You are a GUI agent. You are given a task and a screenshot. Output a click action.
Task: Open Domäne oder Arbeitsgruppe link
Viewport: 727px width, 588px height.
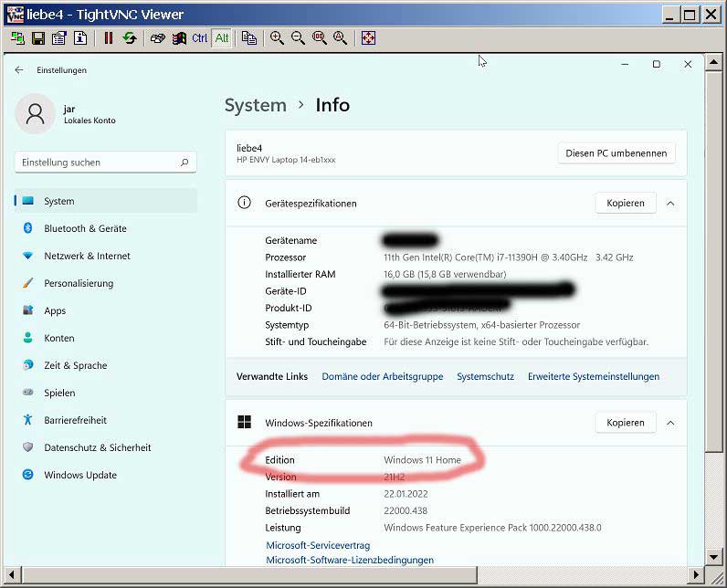pyautogui.click(x=383, y=376)
